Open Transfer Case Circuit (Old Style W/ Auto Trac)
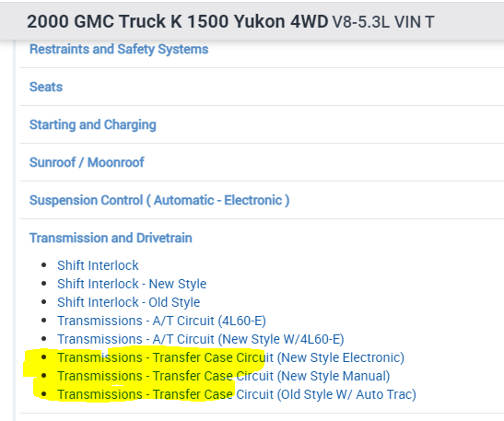This screenshot has height=421, width=504. (x=237, y=394)
